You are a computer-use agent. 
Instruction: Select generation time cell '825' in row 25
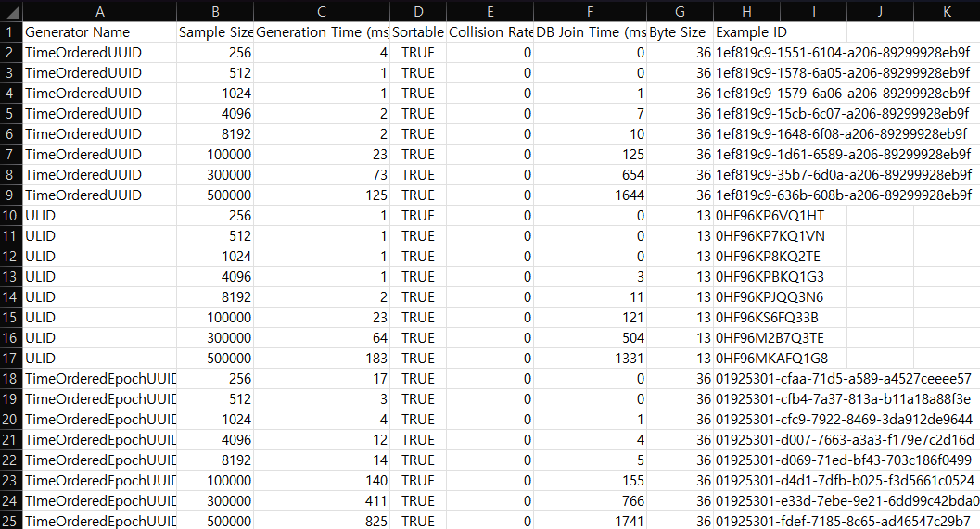tap(321, 521)
